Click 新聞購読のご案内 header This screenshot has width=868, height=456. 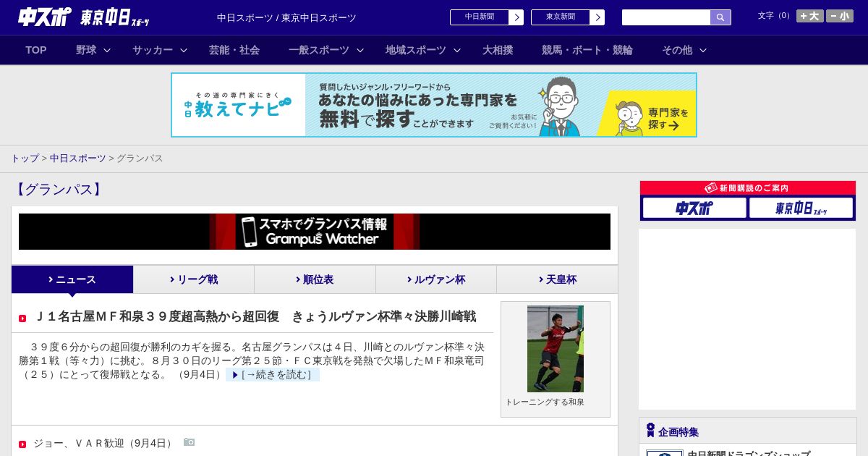tap(748, 188)
